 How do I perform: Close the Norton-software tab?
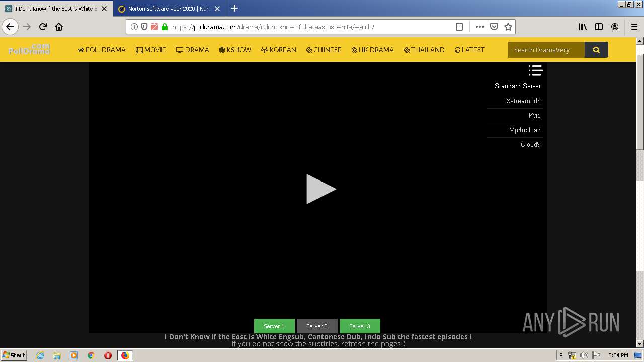(x=217, y=9)
